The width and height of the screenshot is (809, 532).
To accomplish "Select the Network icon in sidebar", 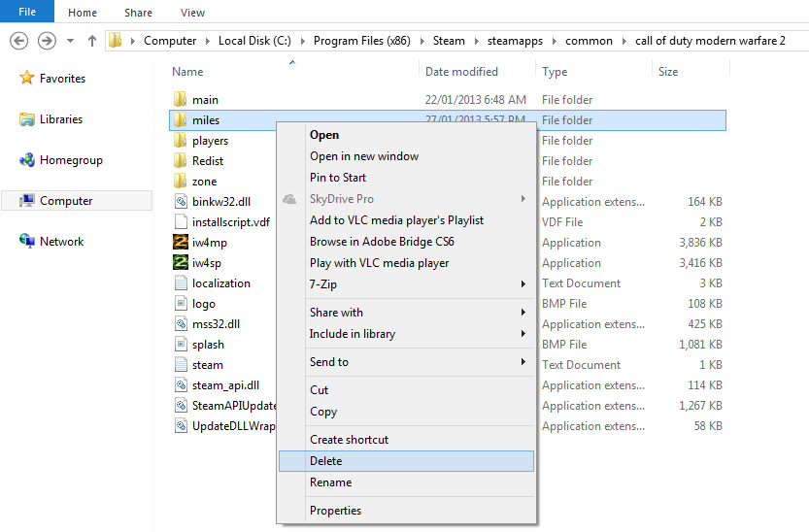I will click(x=27, y=241).
